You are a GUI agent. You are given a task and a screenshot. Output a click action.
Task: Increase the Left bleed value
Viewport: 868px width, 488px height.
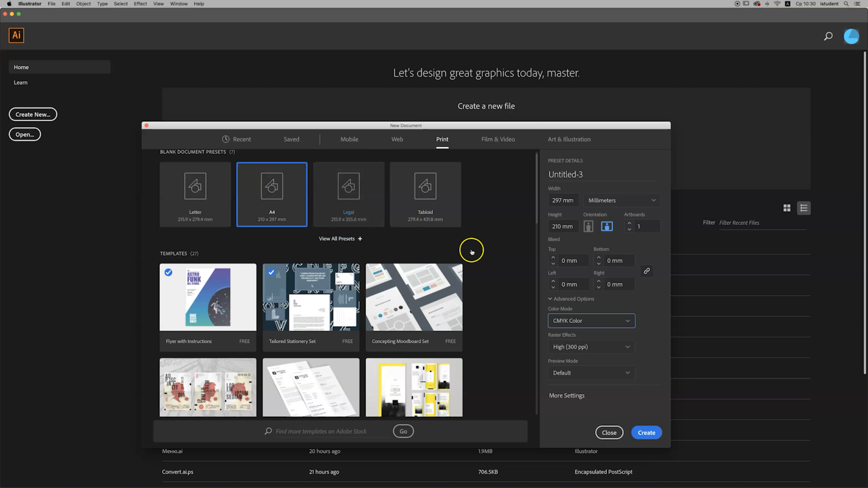point(553,281)
